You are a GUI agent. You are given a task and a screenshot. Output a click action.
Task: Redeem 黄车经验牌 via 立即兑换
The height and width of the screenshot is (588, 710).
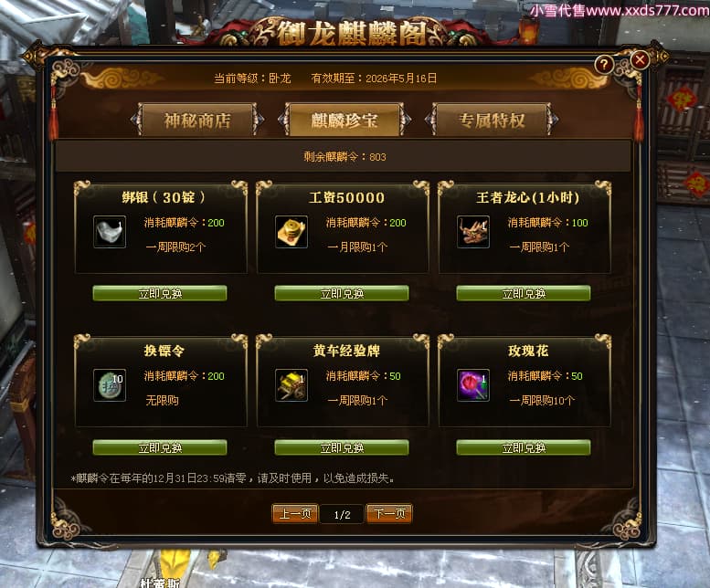342,447
